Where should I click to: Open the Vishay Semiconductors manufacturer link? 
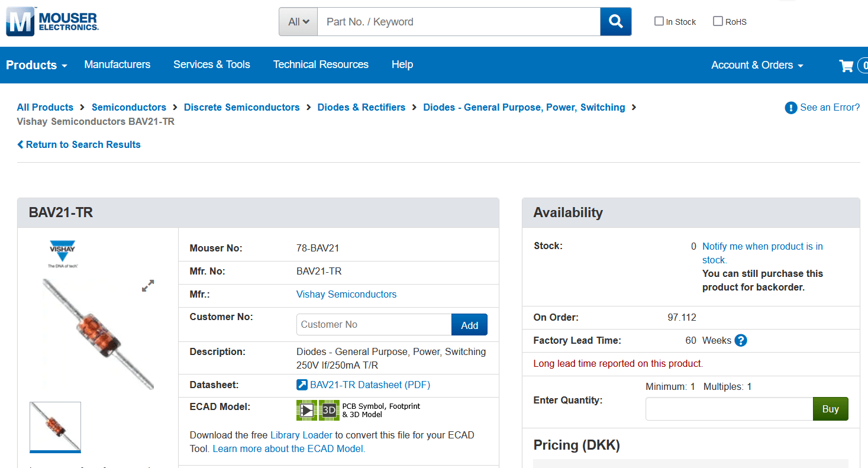(x=346, y=294)
